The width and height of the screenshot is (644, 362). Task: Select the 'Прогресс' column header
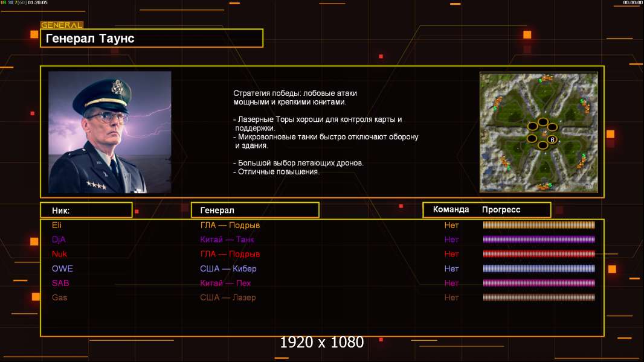(501, 209)
